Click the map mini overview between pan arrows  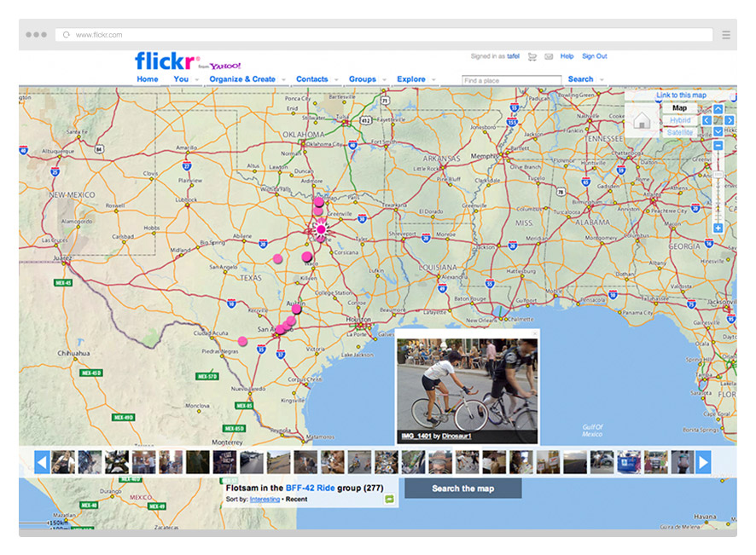[x=718, y=120]
